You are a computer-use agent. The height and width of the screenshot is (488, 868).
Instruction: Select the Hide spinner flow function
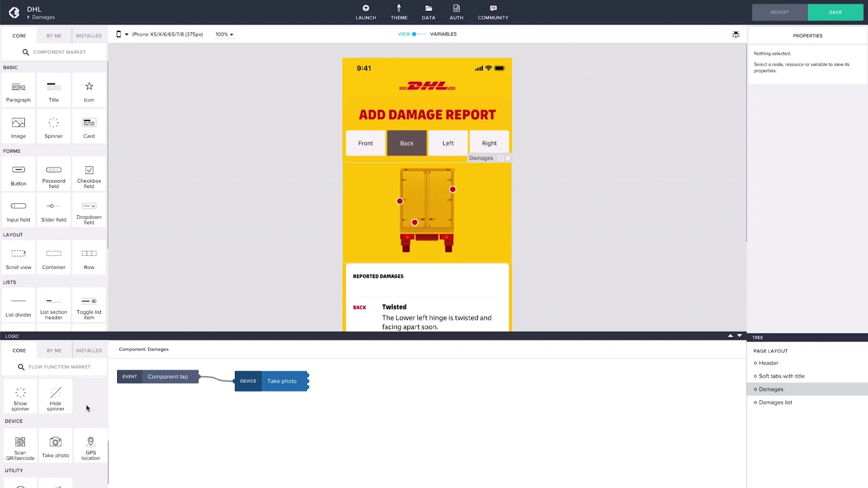click(x=55, y=396)
